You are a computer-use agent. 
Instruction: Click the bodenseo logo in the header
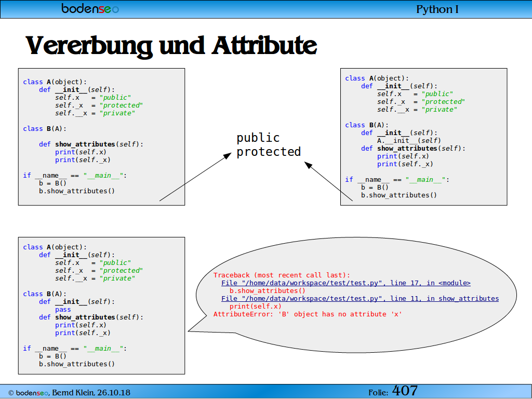coord(90,8)
